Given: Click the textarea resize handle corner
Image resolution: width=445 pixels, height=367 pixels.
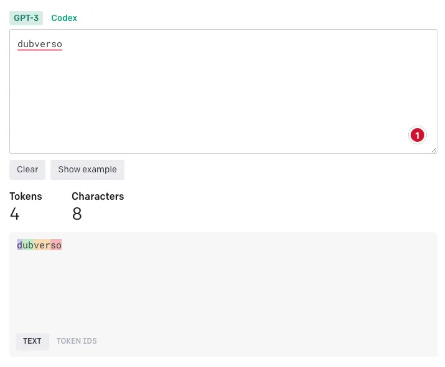Looking at the screenshot, I should (434, 150).
